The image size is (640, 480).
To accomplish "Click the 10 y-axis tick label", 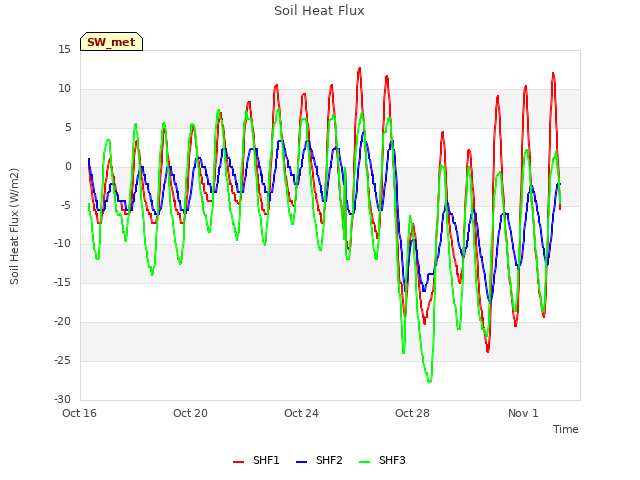I will coord(64,89).
